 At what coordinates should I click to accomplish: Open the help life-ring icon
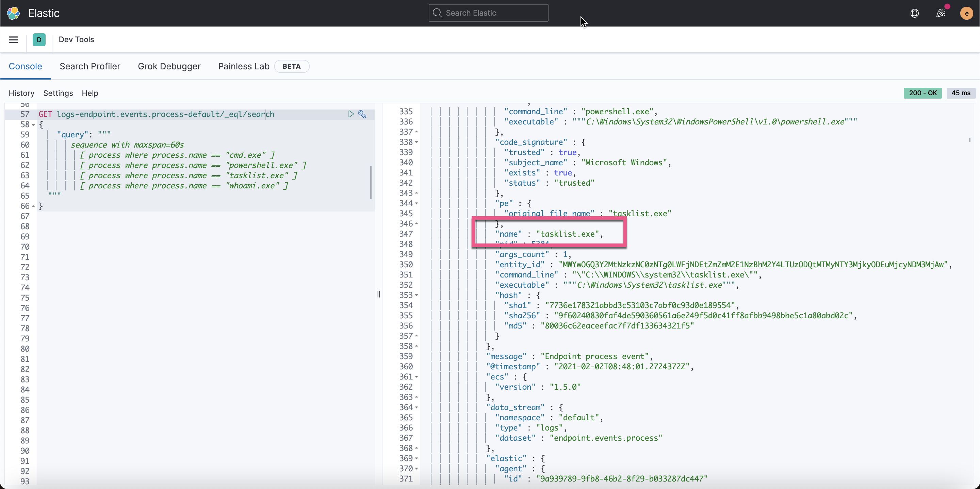click(x=915, y=13)
